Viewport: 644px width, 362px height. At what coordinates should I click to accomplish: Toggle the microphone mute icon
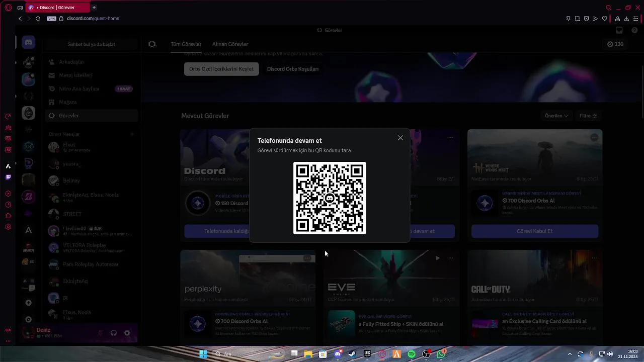100,333
